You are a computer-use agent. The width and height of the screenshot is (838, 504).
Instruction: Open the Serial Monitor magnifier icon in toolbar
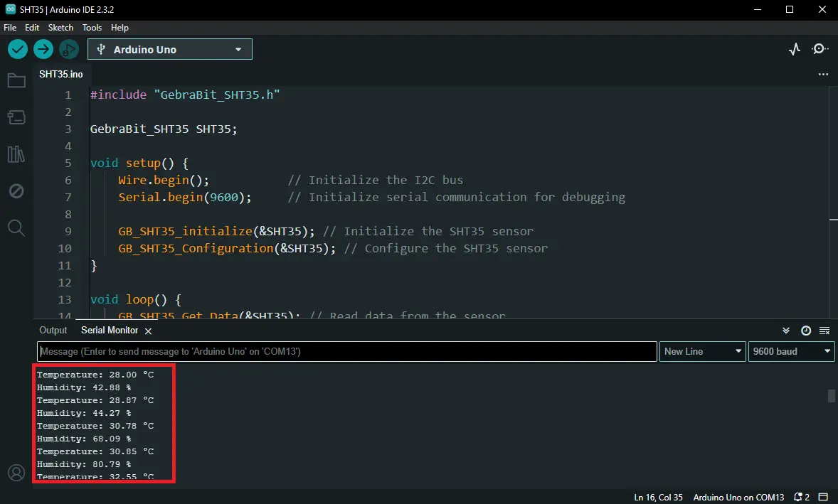point(820,49)
